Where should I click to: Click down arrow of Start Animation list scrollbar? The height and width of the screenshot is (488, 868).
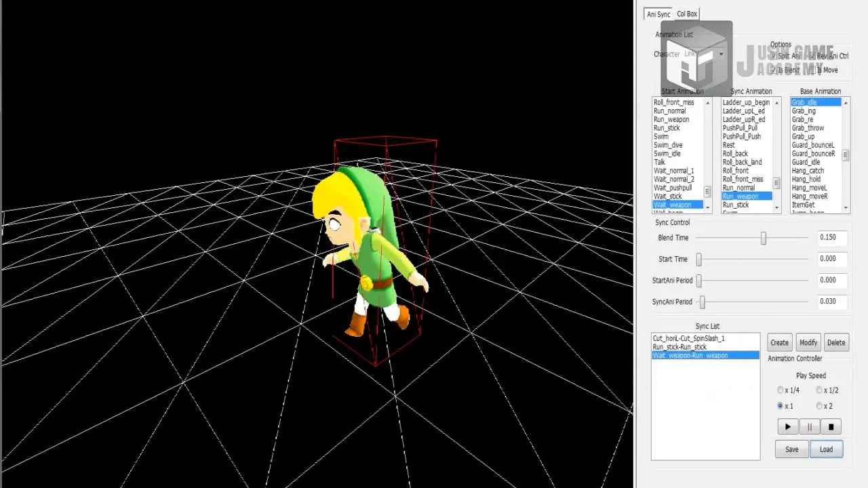point(708,207)
